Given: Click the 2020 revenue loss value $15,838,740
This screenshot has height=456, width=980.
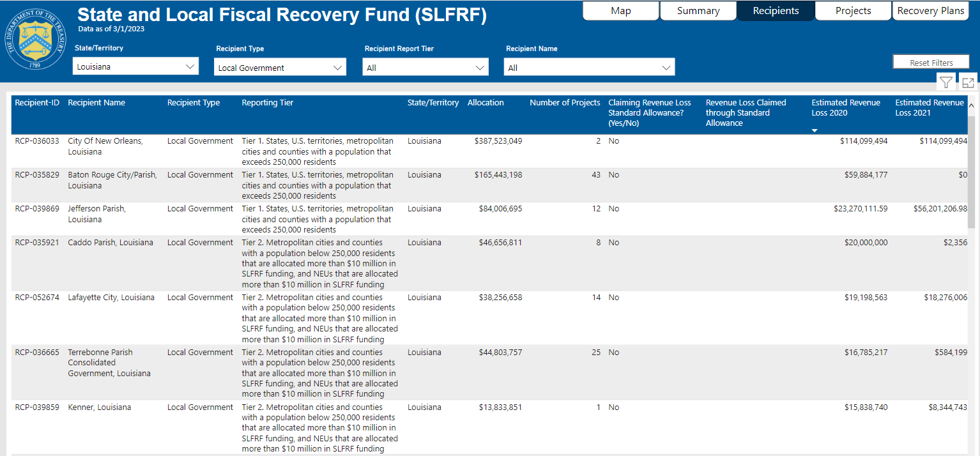Looking at the screenshot, I should coord(866,407).
